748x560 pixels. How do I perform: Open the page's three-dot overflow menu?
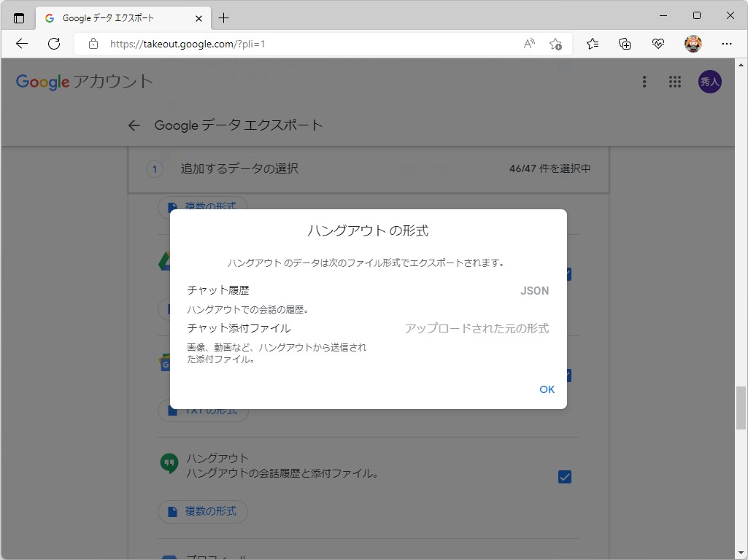click(644, 82)
